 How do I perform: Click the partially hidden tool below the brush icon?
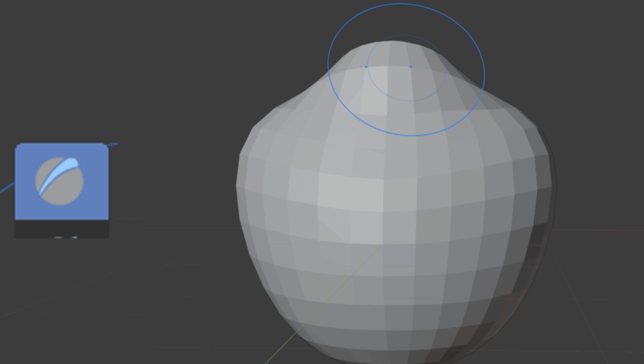click(62, 230)
